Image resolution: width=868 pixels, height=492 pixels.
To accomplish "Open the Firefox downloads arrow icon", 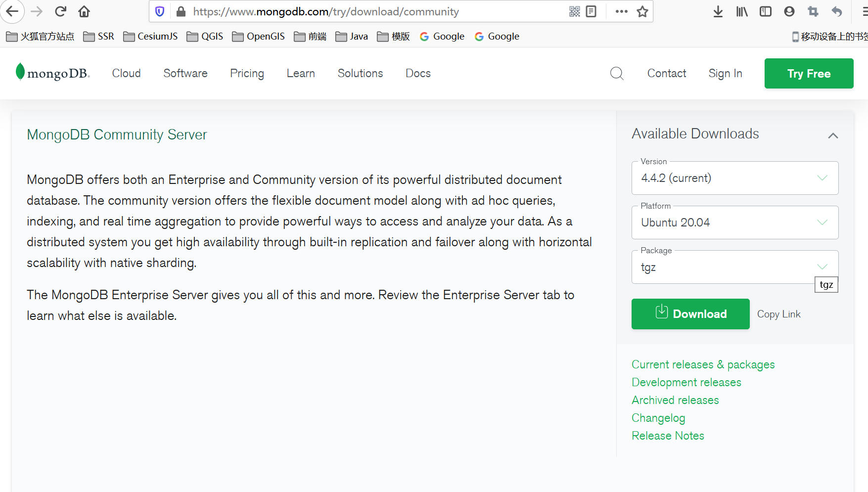I will [x=718, y=11].
